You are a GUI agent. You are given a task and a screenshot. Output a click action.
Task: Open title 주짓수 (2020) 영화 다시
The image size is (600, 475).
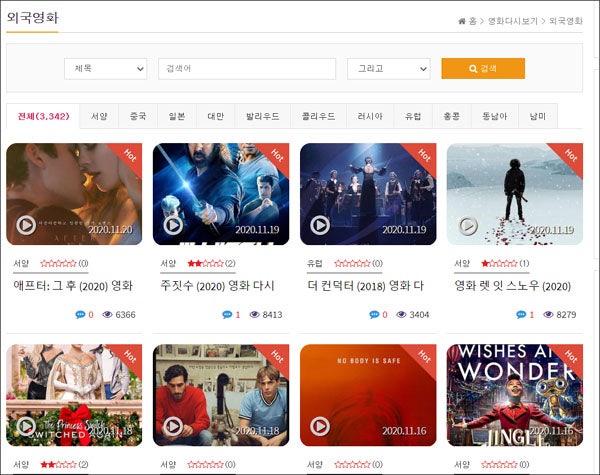(x=217, y=286)
